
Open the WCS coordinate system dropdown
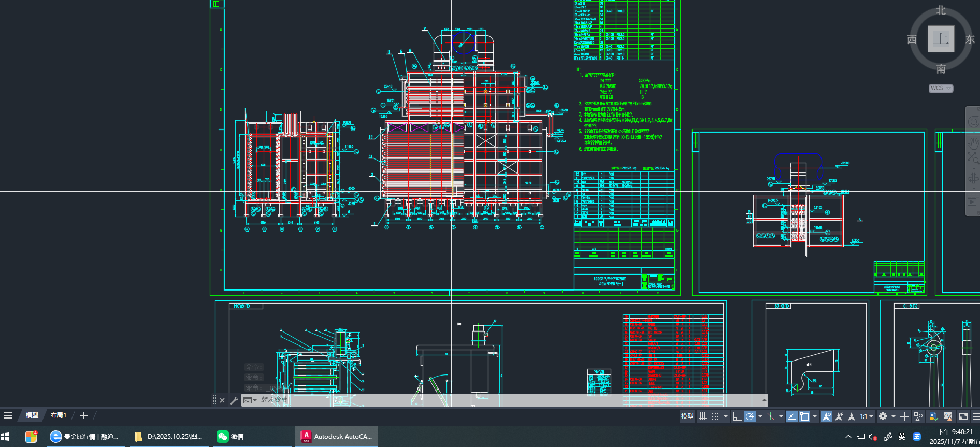click(x=941, y=89)
